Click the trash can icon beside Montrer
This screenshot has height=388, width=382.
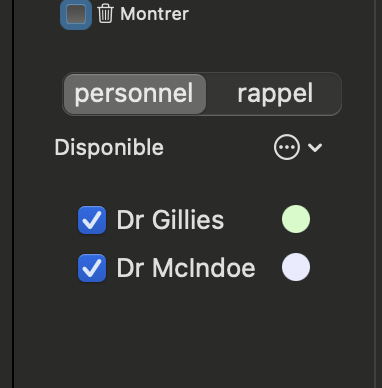pos(105,14)
